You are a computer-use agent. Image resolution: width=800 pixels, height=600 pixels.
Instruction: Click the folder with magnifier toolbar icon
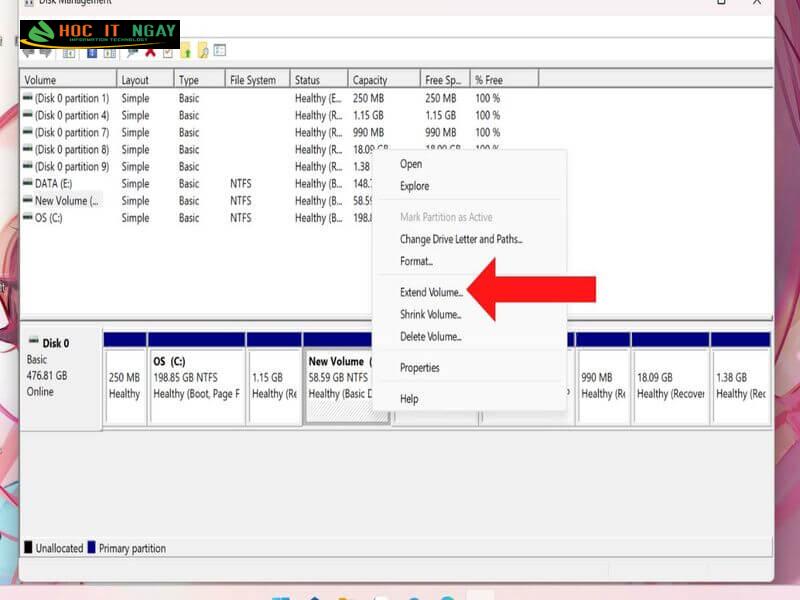[x=203, y=51]
